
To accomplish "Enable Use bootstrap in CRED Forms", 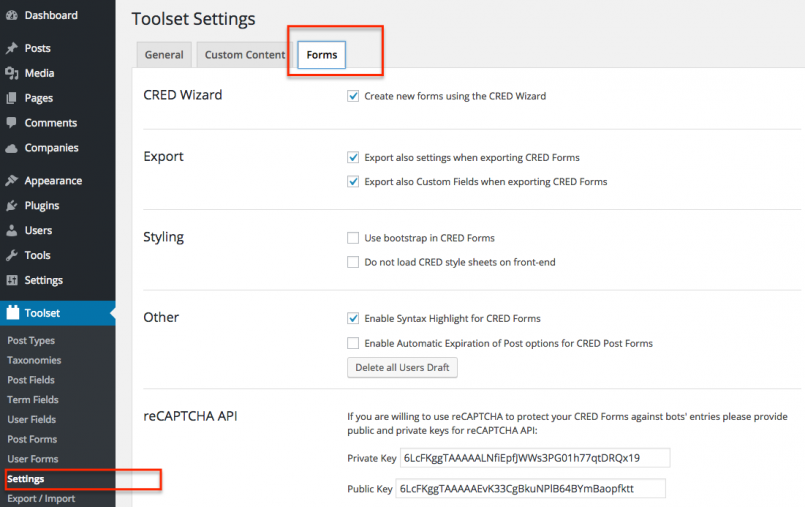I will click(353, 238).
